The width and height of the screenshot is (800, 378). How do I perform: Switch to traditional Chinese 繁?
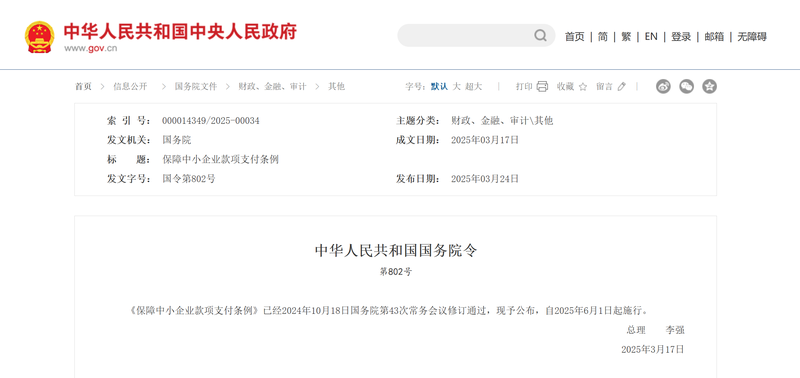coord(626,37)
